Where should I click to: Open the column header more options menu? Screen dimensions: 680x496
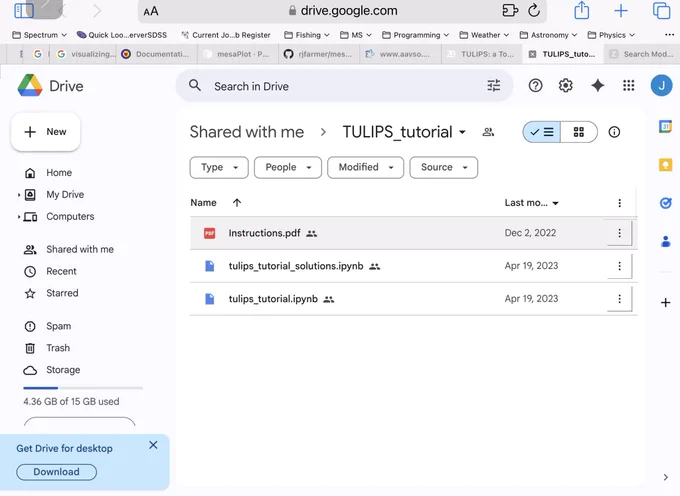(619, 203)
